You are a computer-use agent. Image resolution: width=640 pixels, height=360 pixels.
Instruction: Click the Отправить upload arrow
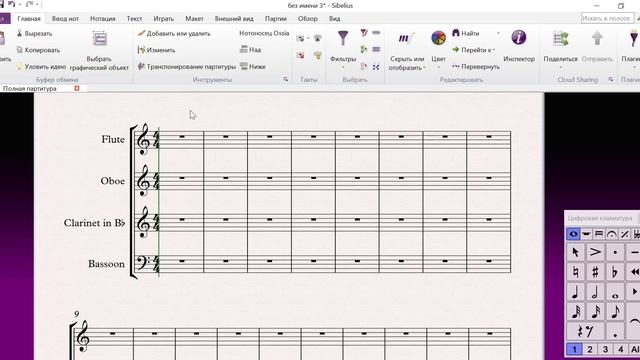(x=597, y=39)
